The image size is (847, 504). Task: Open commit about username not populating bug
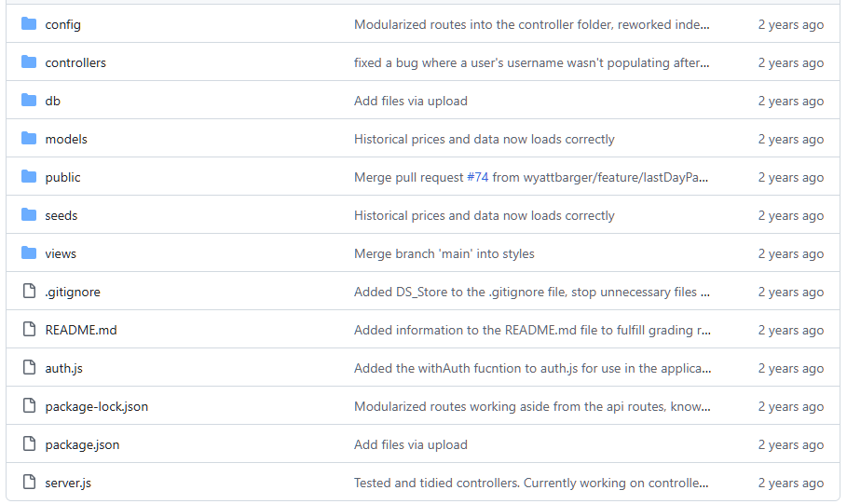point(531,63)
